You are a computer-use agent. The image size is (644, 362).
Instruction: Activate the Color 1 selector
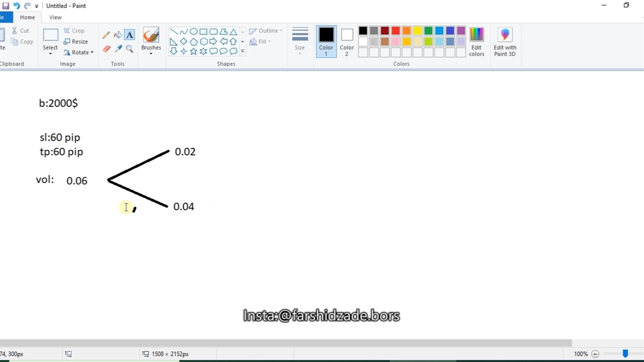point(326,41)
